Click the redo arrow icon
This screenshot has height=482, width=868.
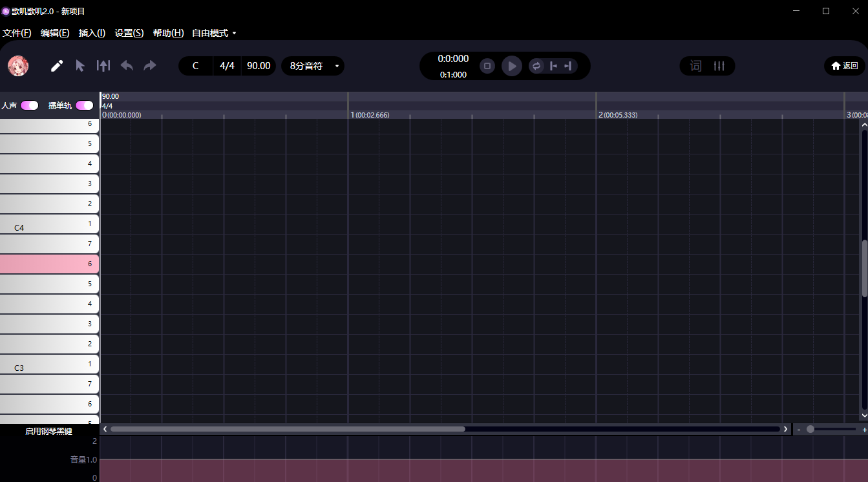[150, 66]
